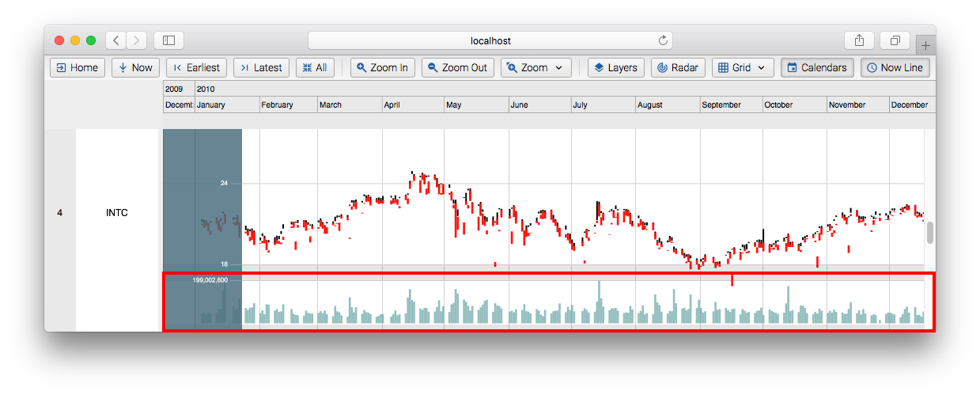This screenshot has height=395, width=980.
Task: Click the July month header
Action: point(603,104)
